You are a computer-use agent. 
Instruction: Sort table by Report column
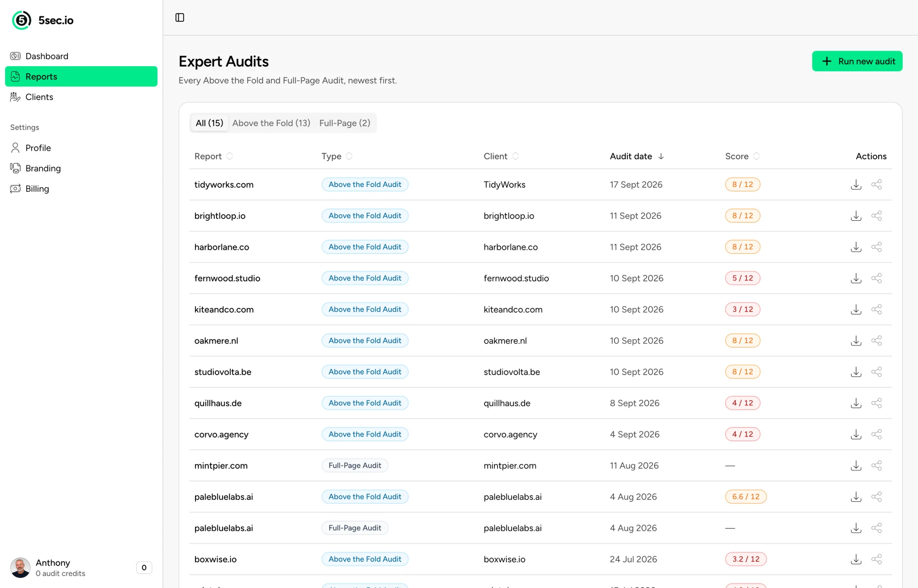[x=214, y=156]
